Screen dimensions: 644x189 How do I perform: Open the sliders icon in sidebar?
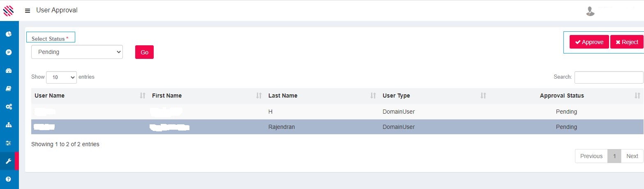[x=9, y=143]
